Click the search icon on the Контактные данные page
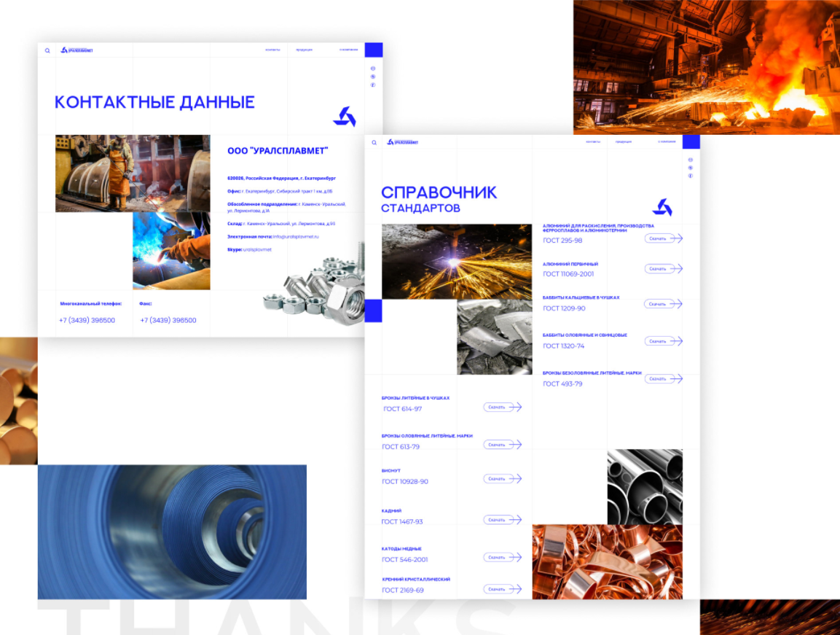840x635 pixels. click(x=47, y=50)
